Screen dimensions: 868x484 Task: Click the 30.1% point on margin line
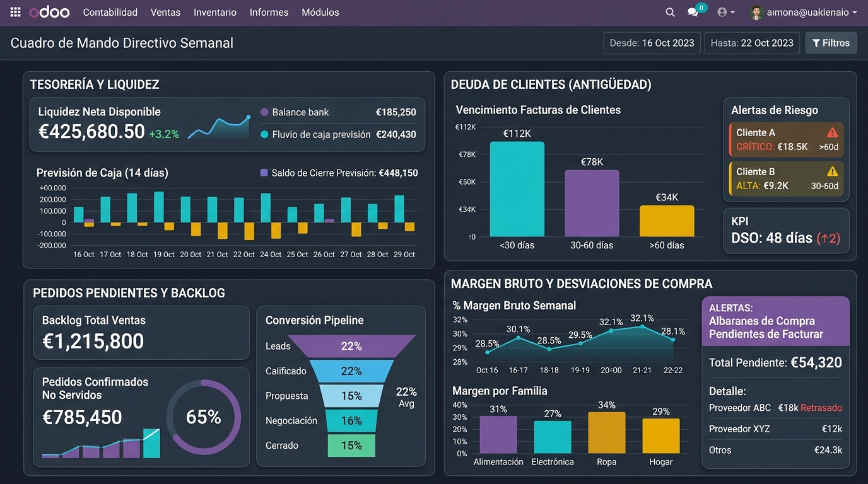519,338
